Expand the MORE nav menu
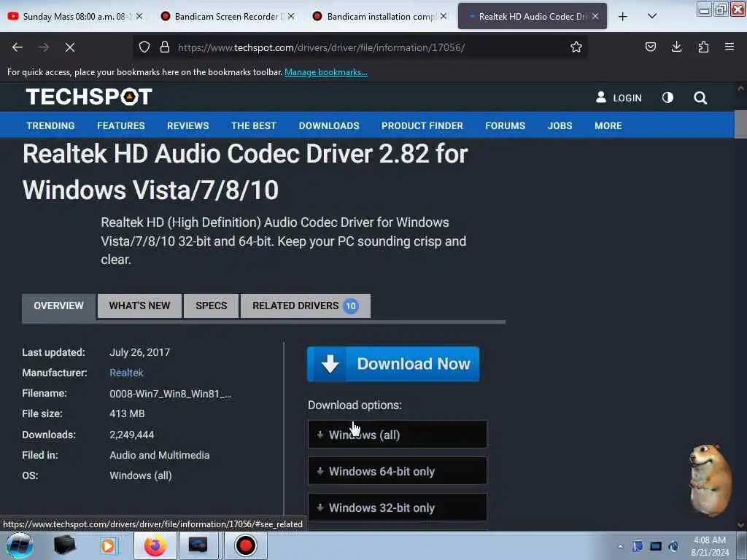Image resolution: width=747 pixels, height=560 pixels. click(x=608, y=125)
